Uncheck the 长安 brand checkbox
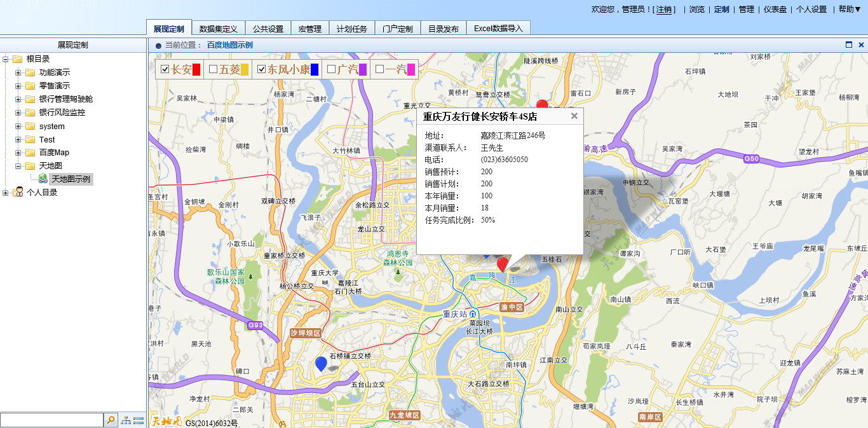Image resolution: width=868 pixels, height=428 pixels. (x=165, y=69)
